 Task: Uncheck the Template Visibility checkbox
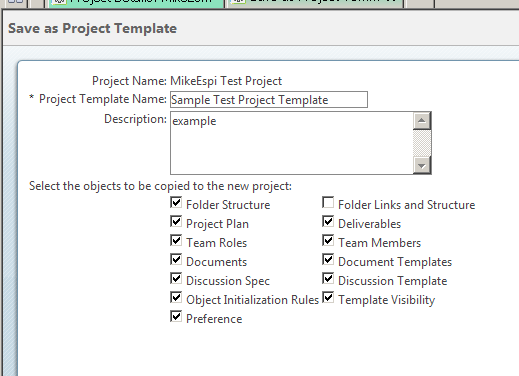328,298
